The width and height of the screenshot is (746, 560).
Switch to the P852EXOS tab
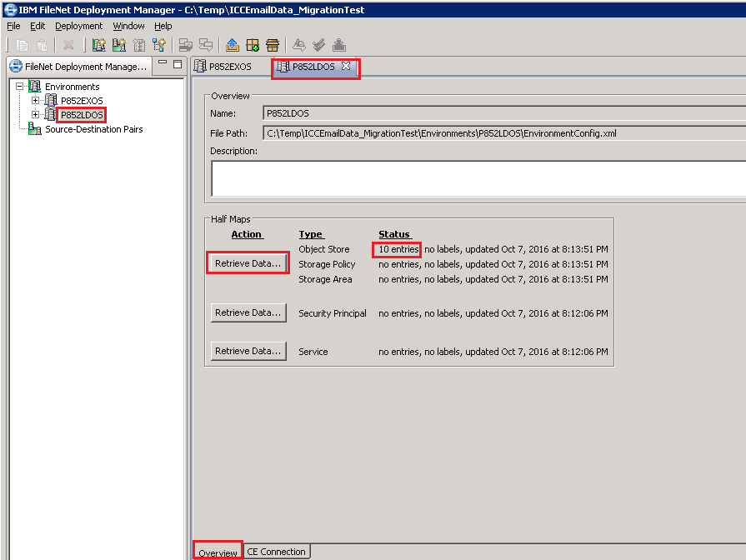230,65
